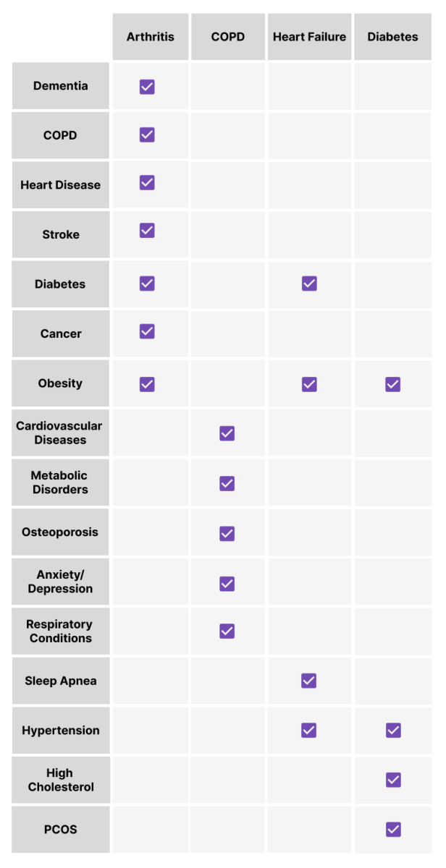Click the empty Dementia cell under COPD
The width and height of the screenshot is (446, 868).
pyautogui.click(x=227, y=86)
